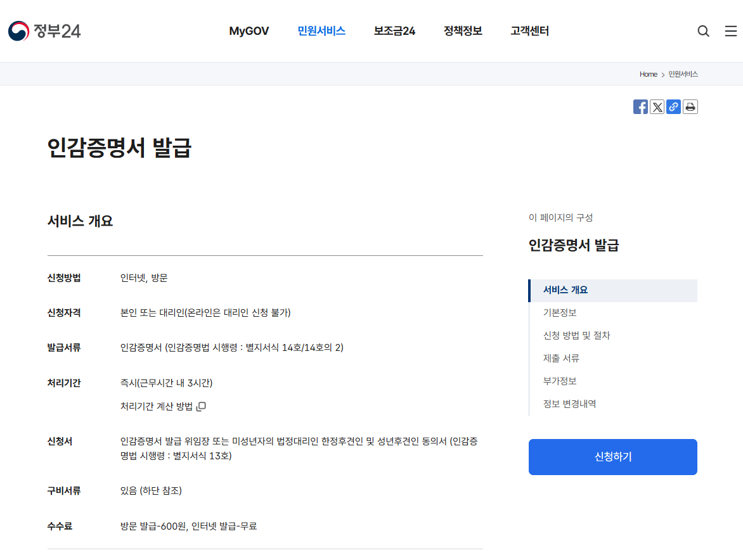Share the page on X (Twitter)
The image size is (743, 560).
click(657, 106)
